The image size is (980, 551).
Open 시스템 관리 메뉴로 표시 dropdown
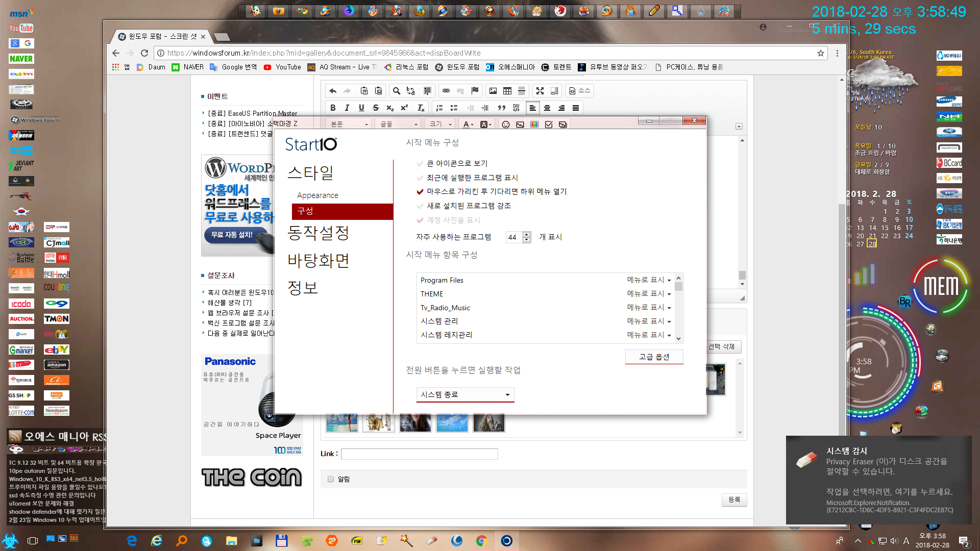(649, 321)
